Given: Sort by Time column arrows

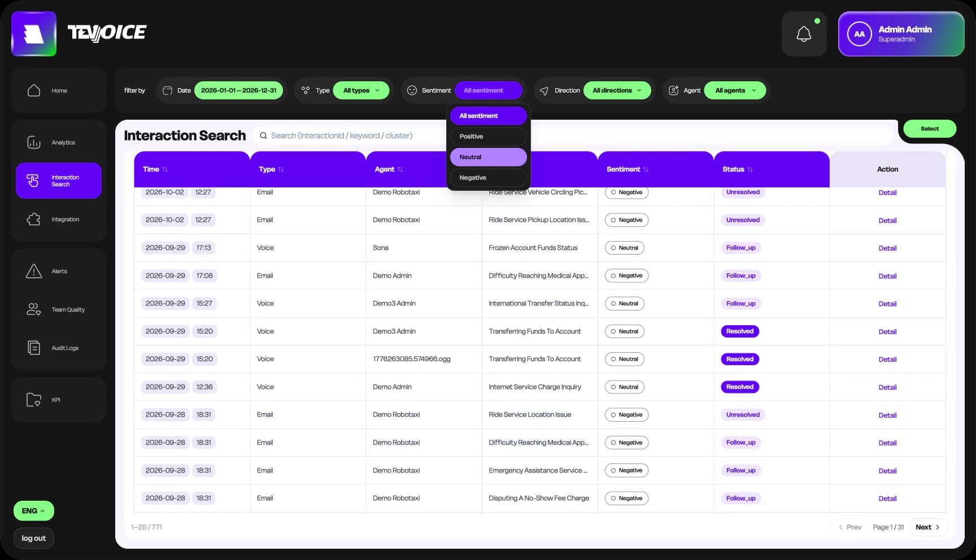Looking at the screenshot, I should point(165,169).
